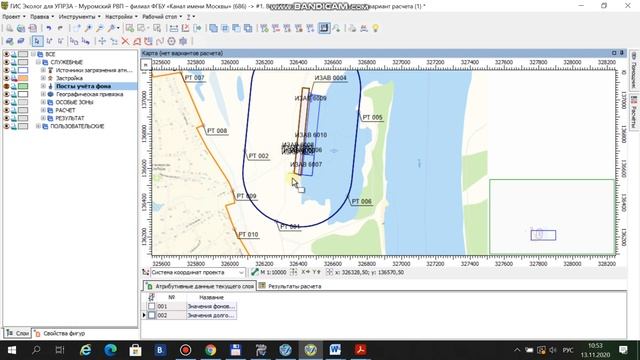Toggle visibility eye for СЛУЖЕБНЫЕ layer
640x360 pixels.
pos(7,62)
